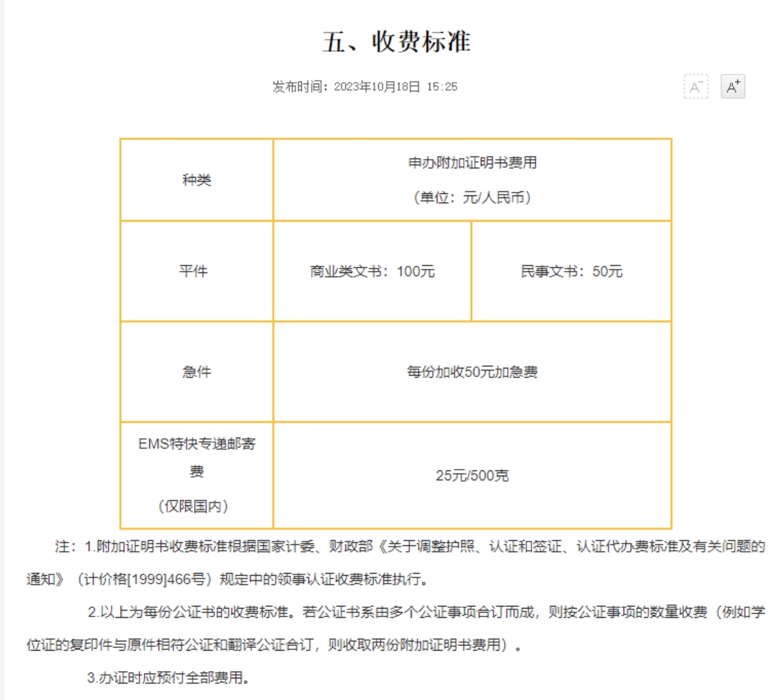Click the A⁺ font enlarge icon
Screen dimensions: 784x700
pos(733,86)
